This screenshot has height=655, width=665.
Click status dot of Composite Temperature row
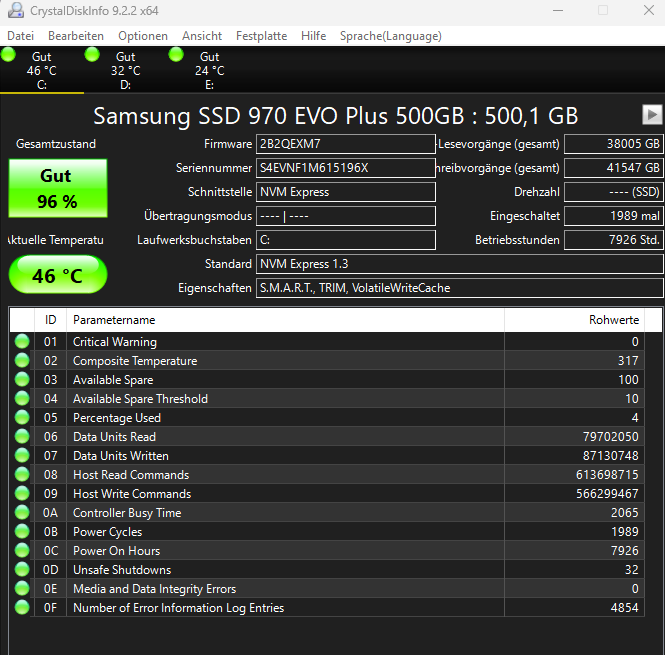22,361
